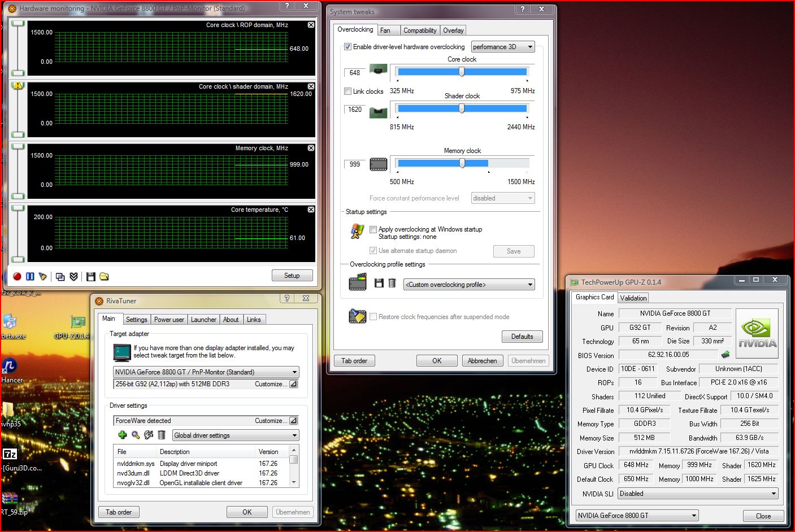Viewport: 795px width, 532px height.
Task: Open the RivaTuner target adapter dropdown
Action: click(206, 372)
